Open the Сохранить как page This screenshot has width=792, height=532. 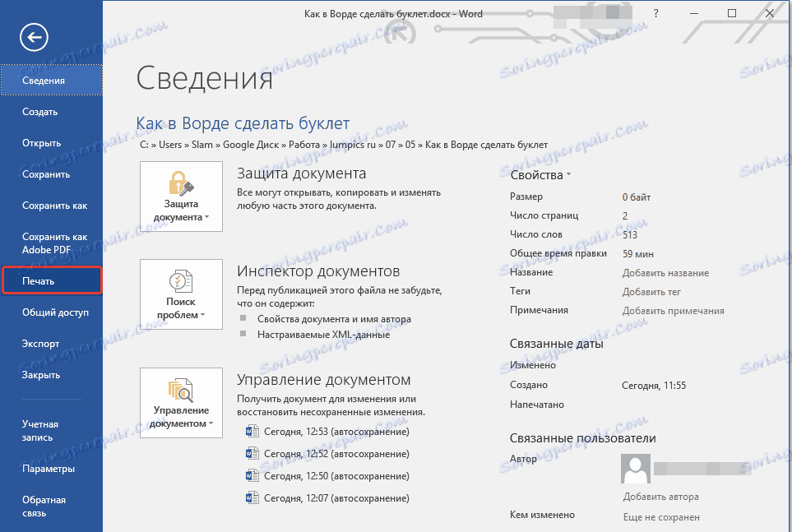pyautogui.click(x=52, y=206)
